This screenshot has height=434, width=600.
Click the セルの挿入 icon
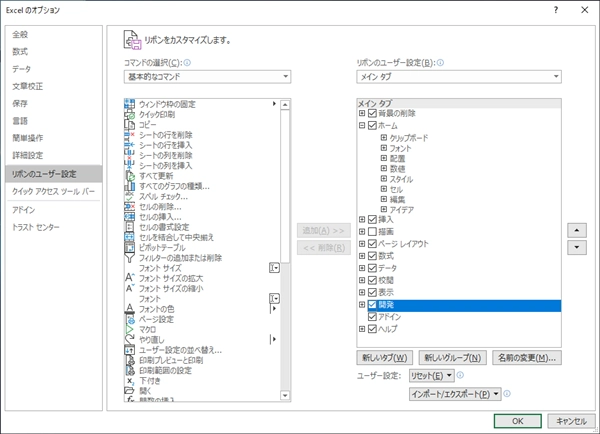point(129,217)
